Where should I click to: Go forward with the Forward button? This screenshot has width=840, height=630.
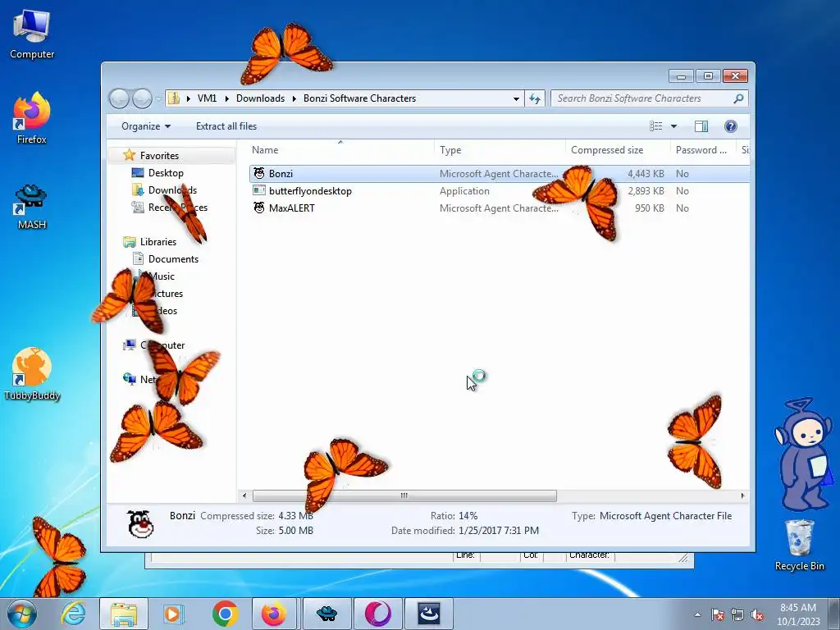coord(142,98)
